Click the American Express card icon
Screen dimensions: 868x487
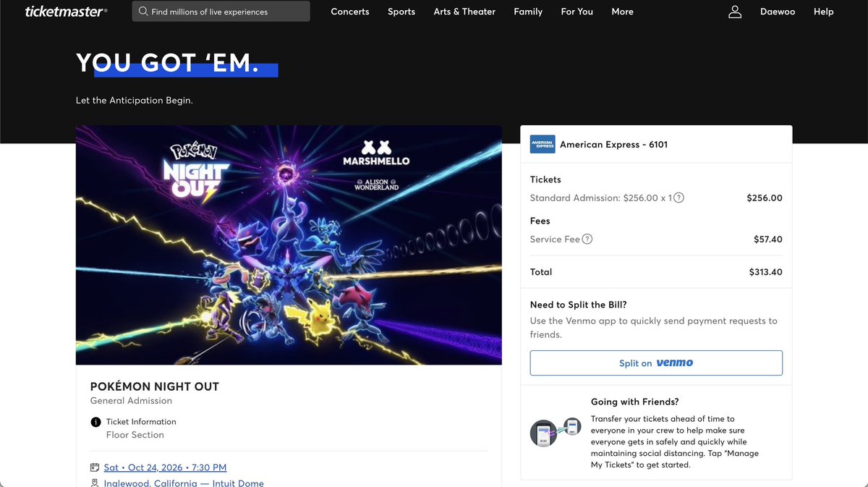pos(542,144)
